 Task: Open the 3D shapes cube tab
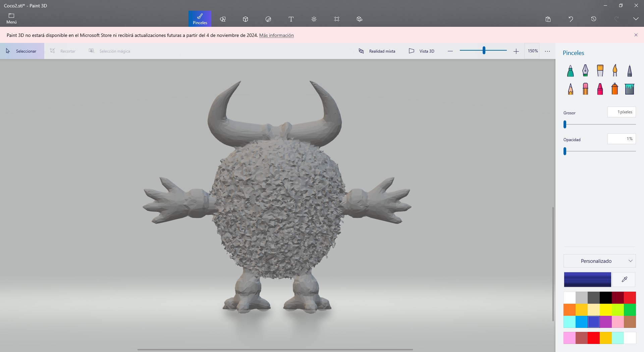pyautogui.click(x=246, y=19)
